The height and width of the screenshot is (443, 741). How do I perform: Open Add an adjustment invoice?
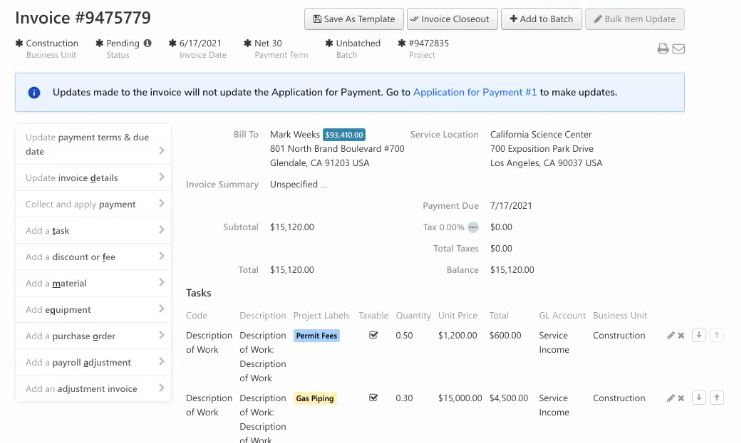tap(94, 389)
